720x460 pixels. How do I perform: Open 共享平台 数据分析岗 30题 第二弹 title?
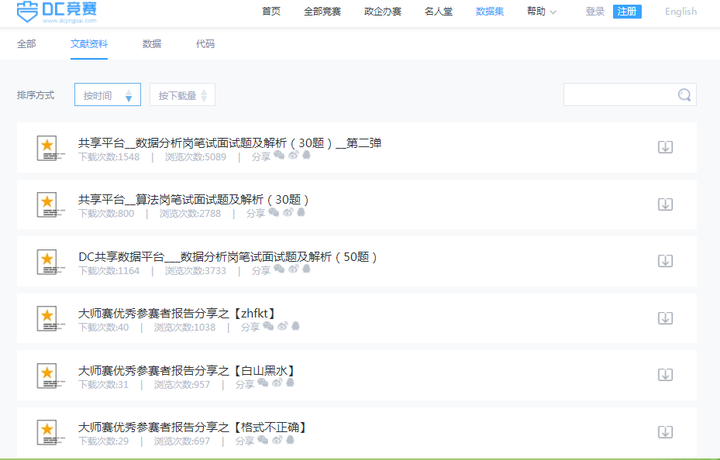click(x=230, y=143)
